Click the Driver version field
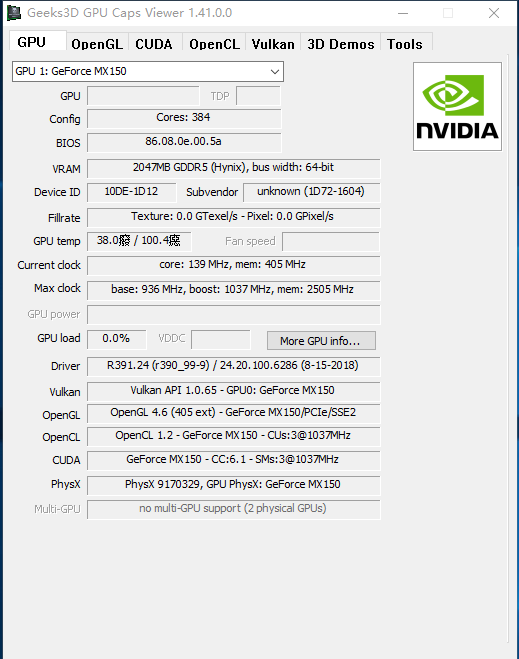The image size is (519, 659). coord(234,366)
